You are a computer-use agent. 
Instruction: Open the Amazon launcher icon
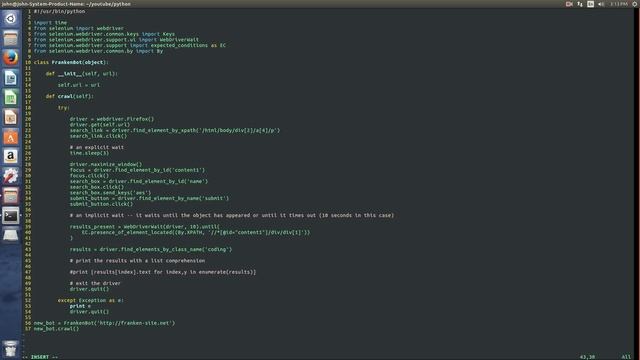11,156
